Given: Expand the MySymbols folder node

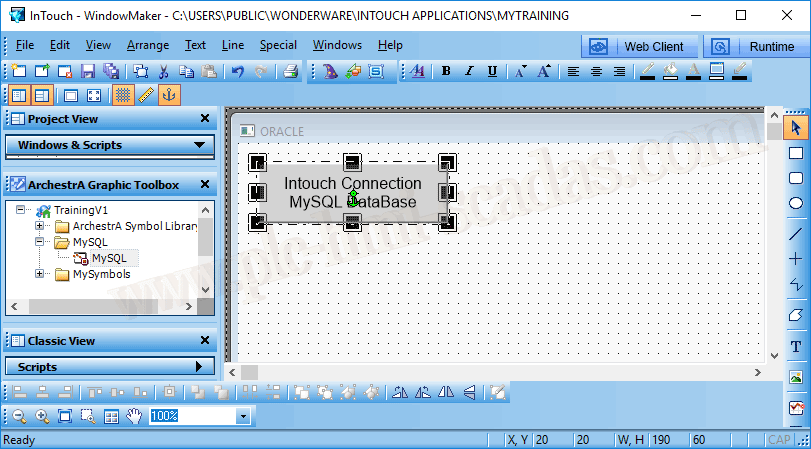Looking at the screenshot, I should 40,274.
